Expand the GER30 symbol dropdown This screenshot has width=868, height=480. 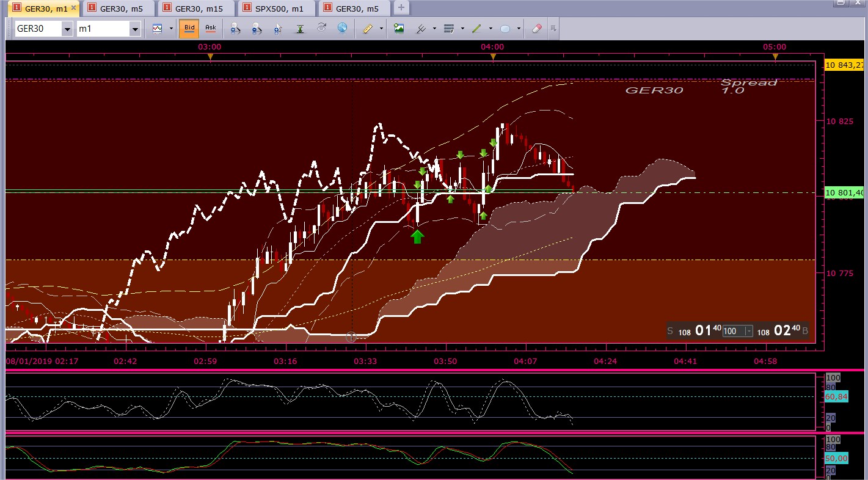67,29
